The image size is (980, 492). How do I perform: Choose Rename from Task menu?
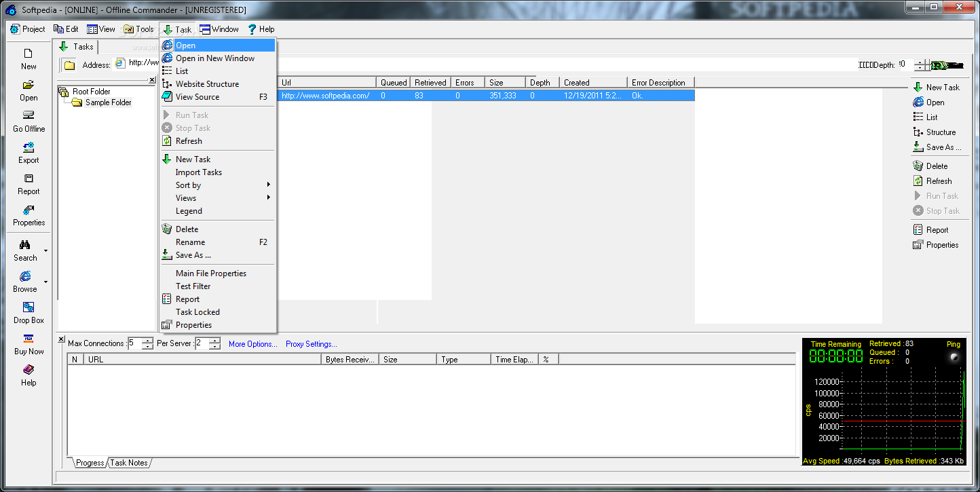[218, 242]
